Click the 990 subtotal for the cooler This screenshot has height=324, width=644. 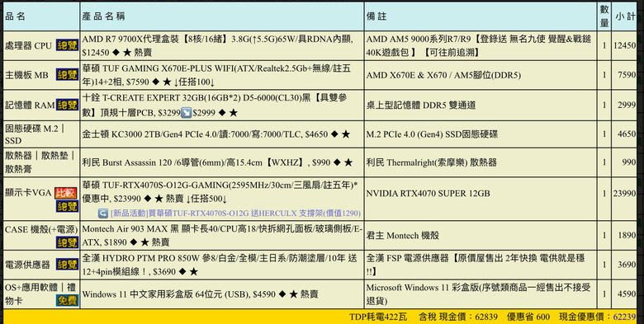(x=629, y=162)
